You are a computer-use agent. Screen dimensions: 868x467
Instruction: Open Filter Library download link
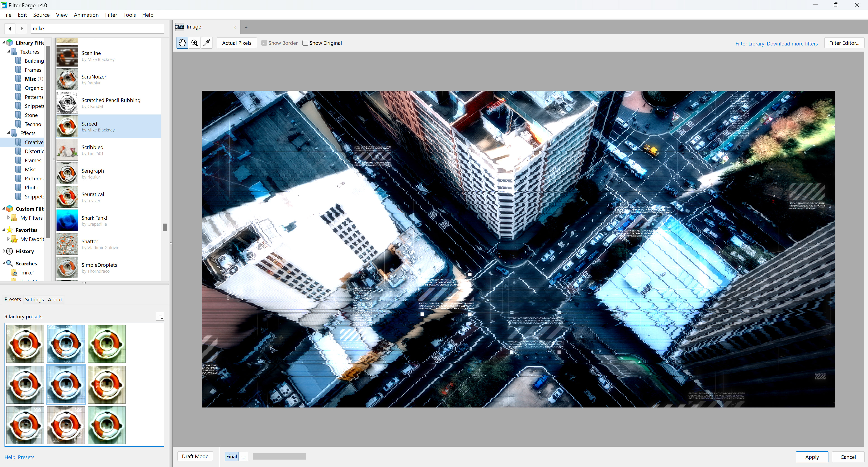click(776, 43)
